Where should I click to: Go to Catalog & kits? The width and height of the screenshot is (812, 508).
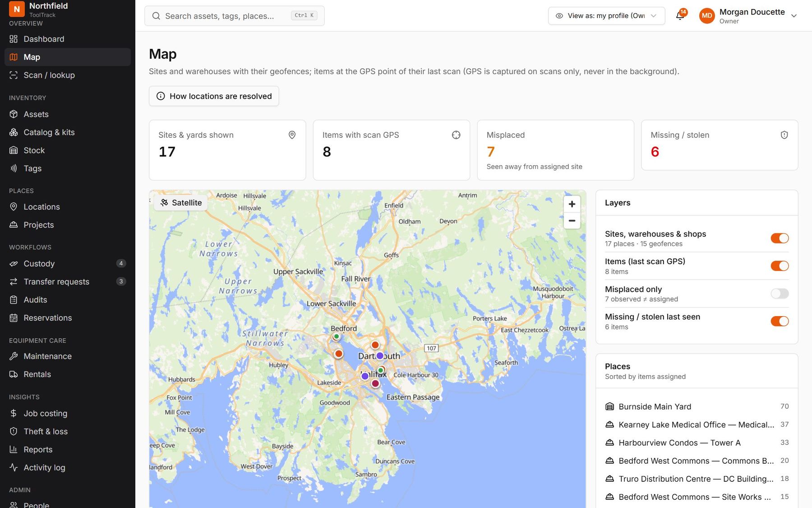pos(68,132)
